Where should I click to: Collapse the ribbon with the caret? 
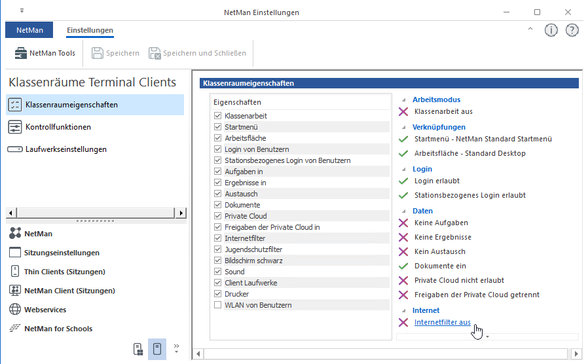tap(530, 29)
